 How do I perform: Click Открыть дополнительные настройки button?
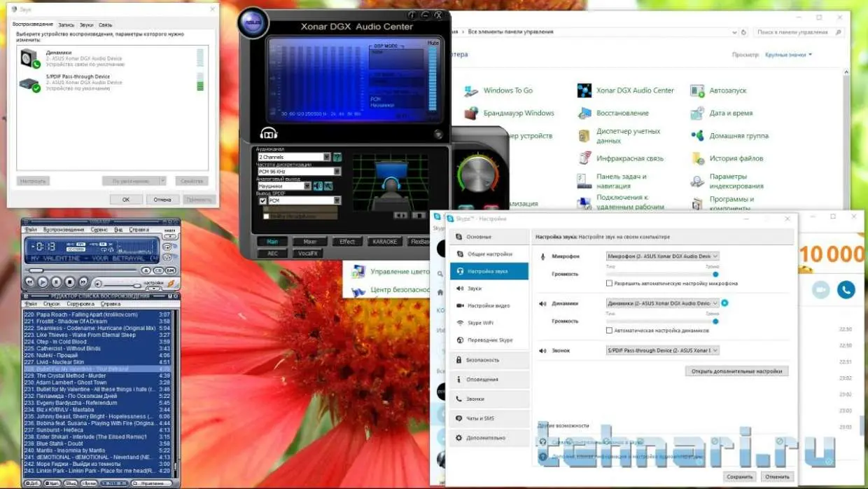pos(736,371)
